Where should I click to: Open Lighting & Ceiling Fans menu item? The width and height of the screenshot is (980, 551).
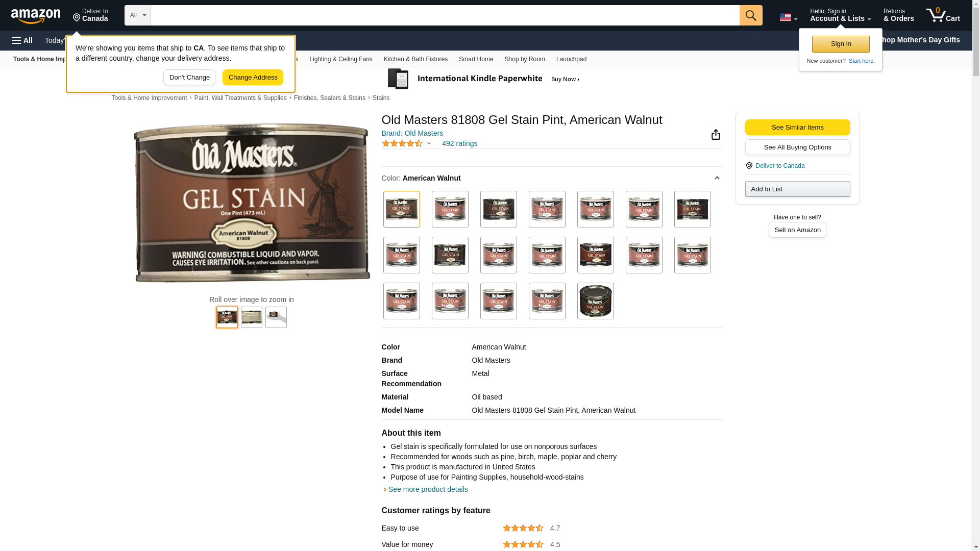click(x=340, y=59)
